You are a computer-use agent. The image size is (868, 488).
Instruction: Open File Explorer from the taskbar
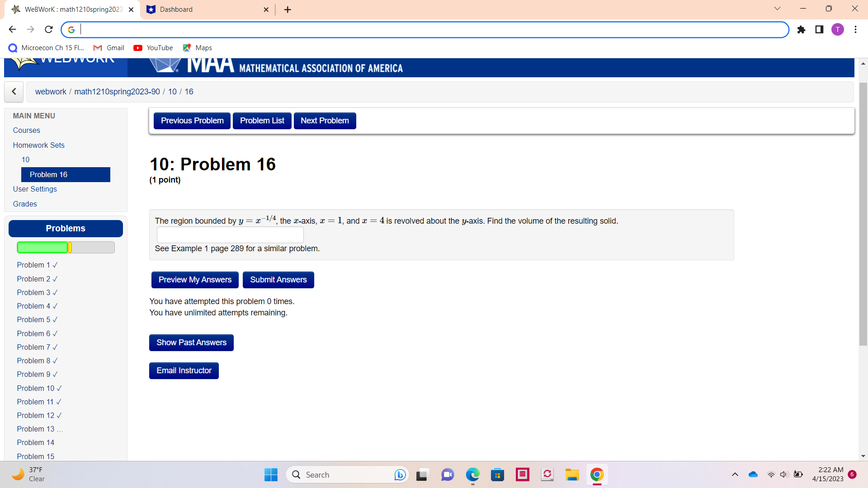tap(572, 475)
